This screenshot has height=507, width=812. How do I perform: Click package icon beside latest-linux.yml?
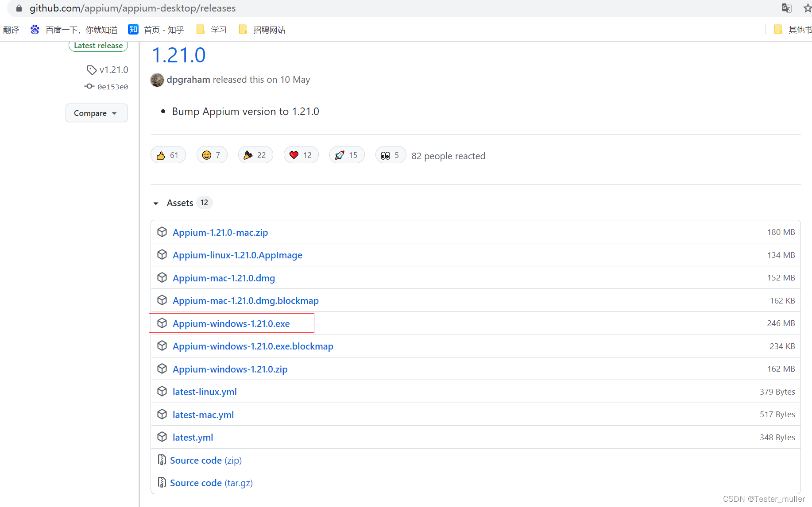tap(162, 391)
